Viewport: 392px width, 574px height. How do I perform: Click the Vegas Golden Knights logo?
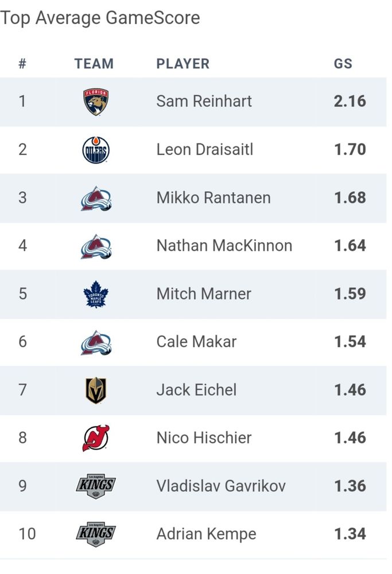coord(96,390)
